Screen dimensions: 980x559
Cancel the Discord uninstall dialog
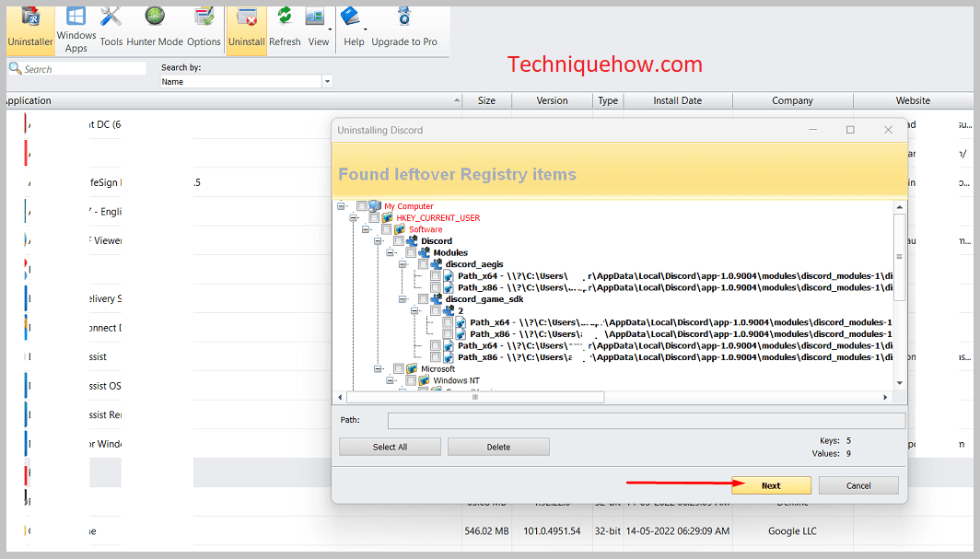click(858, 485)
